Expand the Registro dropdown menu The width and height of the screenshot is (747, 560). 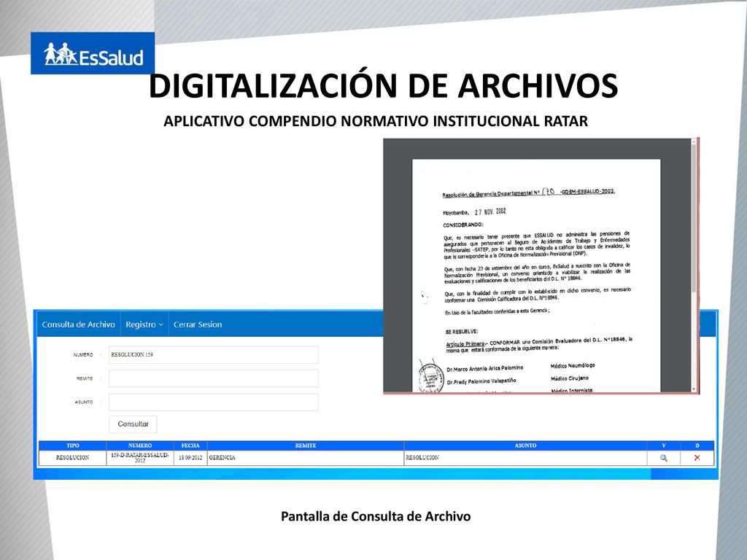tap(144, 324)
